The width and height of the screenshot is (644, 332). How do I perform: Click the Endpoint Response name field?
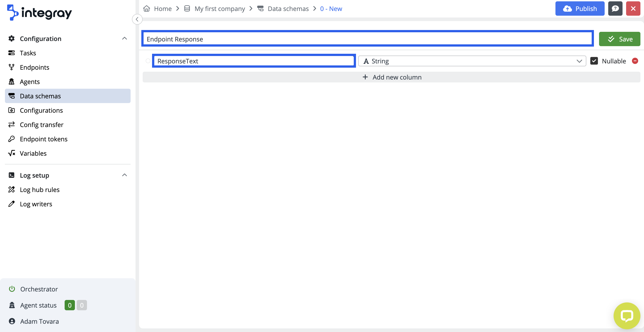pyautogui.click(x=367, y=39)
